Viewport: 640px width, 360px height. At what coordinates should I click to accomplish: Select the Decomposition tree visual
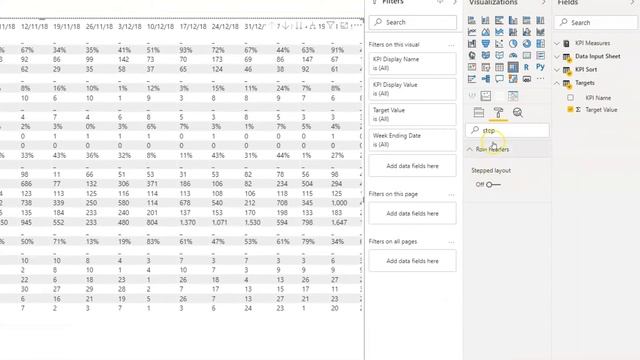pos(485,79)
